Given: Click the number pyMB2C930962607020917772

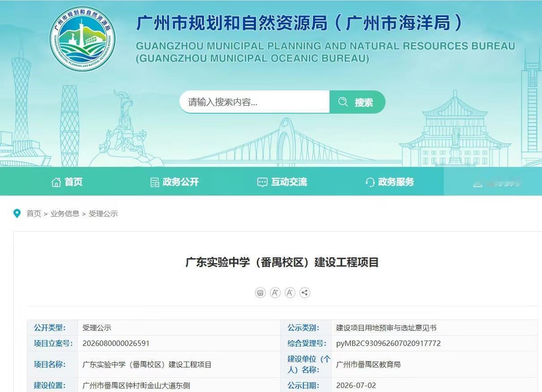Looking at the screenshot, I should tap(388, 343).
